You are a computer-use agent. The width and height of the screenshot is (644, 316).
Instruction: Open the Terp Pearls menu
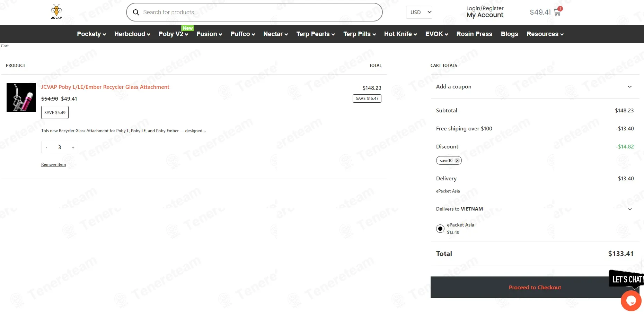[315, 34]
